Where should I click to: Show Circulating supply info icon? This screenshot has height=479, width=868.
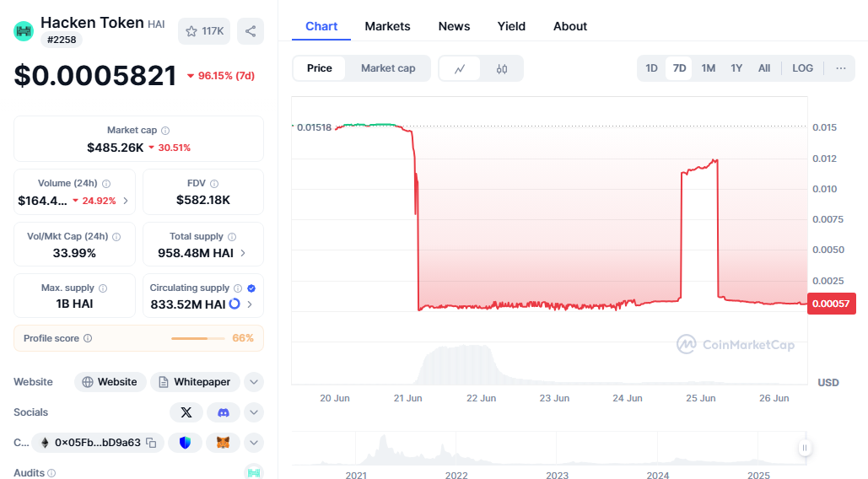click(238, 288)
